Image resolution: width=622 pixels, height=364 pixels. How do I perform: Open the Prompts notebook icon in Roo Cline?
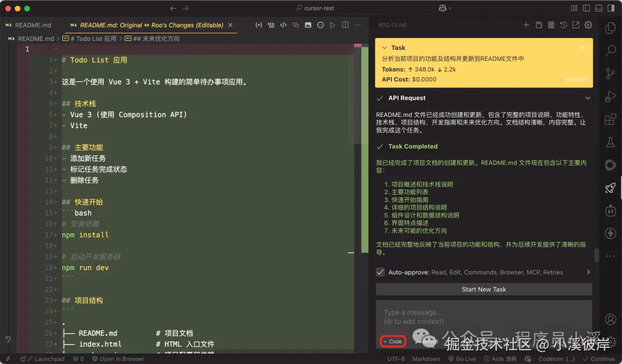pos(538,25)
